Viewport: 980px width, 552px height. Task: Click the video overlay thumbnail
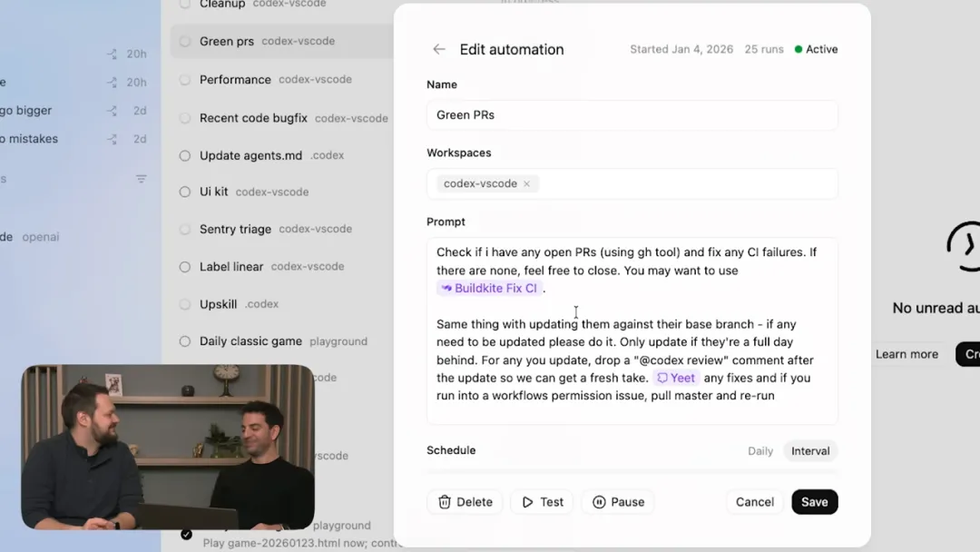click(168, 447)
